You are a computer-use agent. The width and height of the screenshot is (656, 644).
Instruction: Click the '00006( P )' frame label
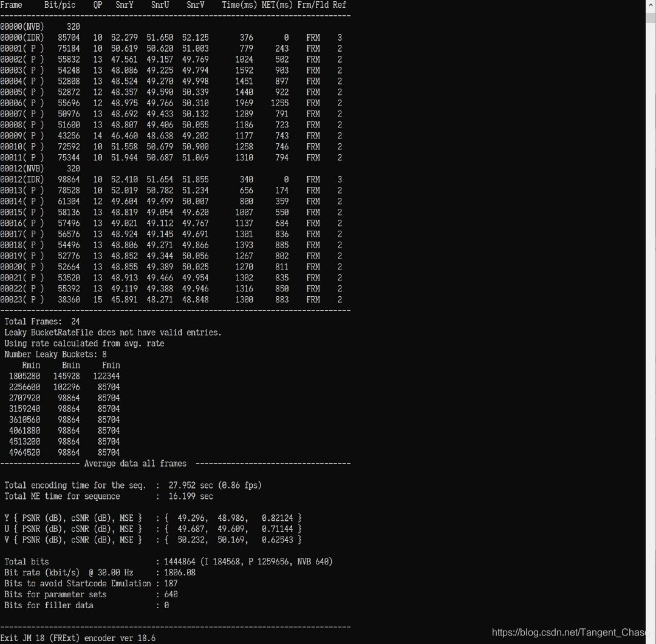pyautogui.click(x=22, y=103)
